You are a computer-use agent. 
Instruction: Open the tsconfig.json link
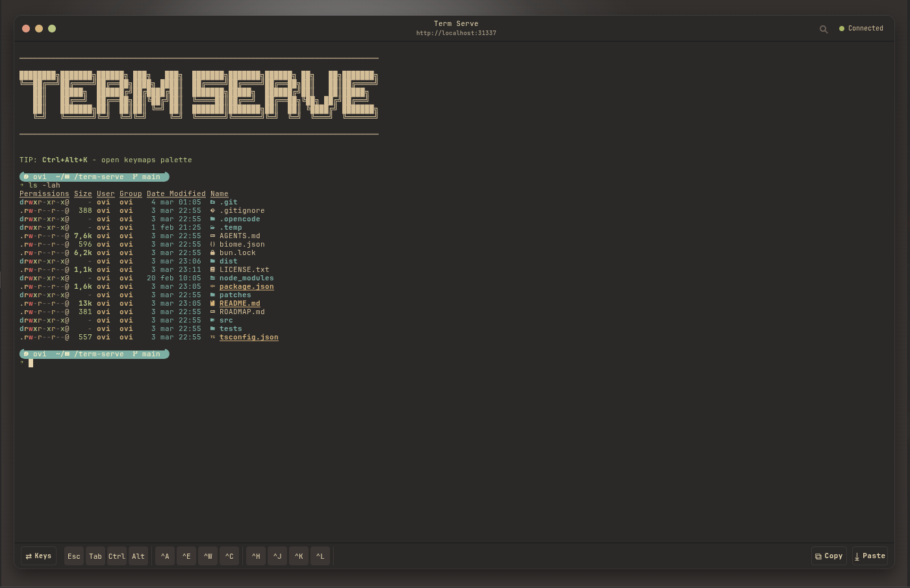click(x=249, y=337)
